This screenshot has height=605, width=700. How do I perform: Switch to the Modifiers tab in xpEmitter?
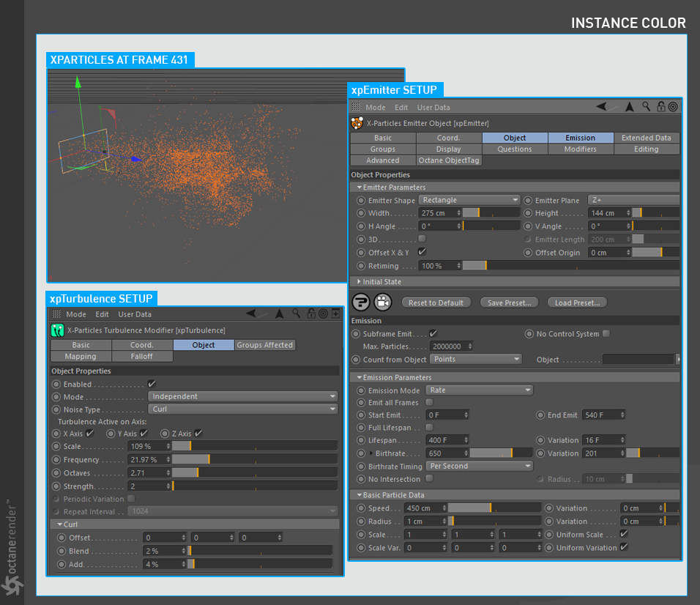tap(580, 149)
